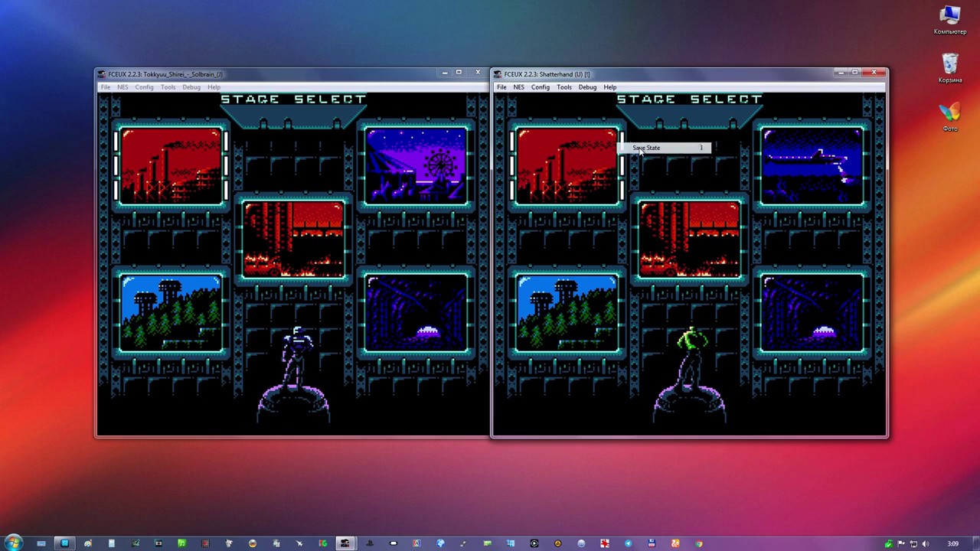Click the active FCEUX taskbar button
This screenshot has height=551, width=980.
click(x=345, y=543)
